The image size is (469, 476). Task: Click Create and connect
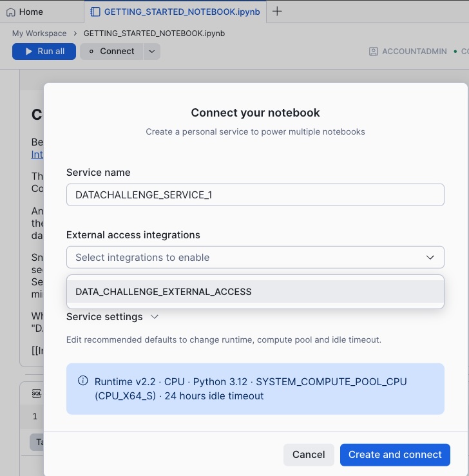[395, 454]
